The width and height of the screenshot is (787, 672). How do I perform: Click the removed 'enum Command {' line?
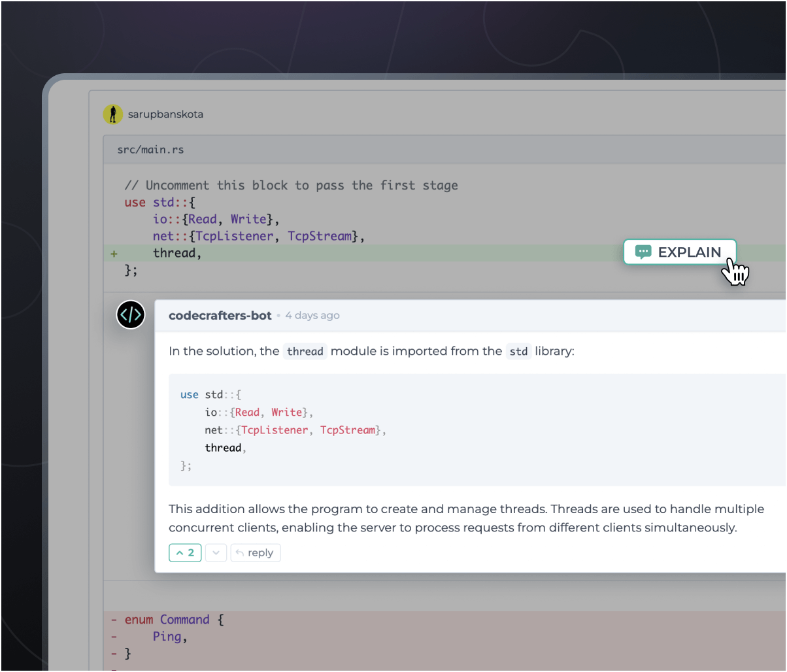click(174, 620)
